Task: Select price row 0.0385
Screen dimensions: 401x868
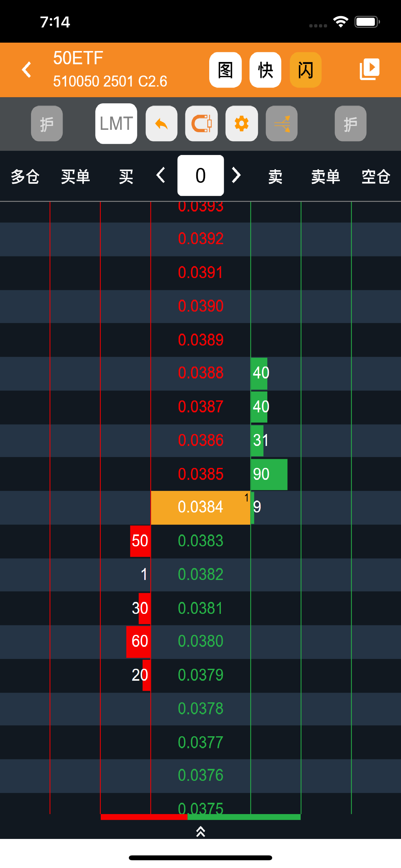Action: (200, 474)
